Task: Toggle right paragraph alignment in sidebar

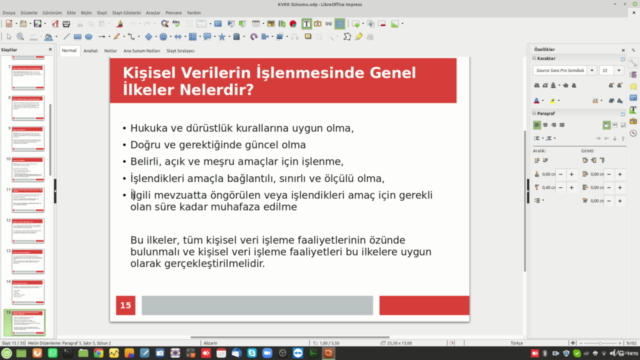Action: (553, 125)
